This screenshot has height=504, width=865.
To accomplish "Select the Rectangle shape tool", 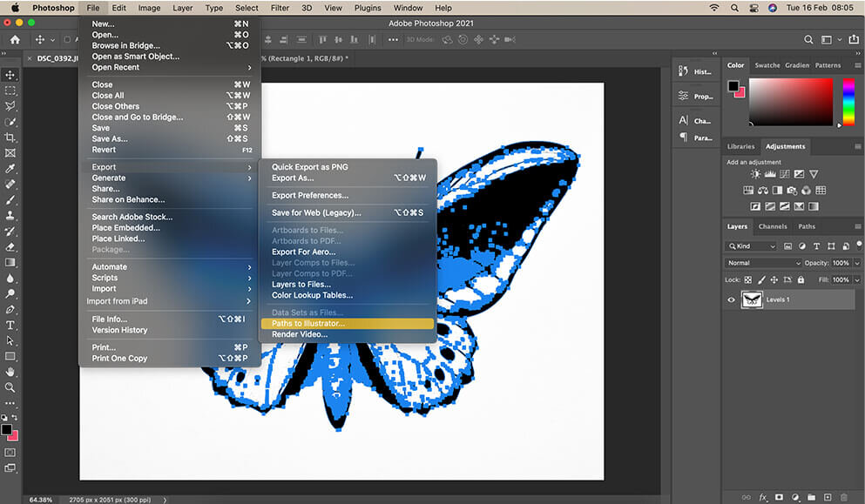I will (10, 356).
